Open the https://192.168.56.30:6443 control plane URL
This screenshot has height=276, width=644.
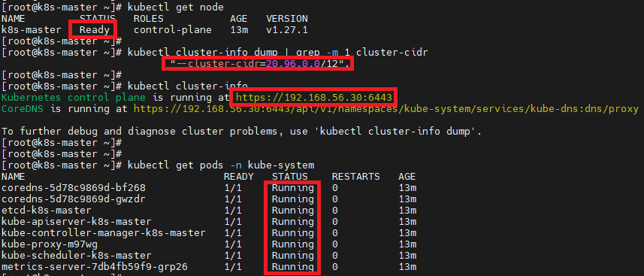(314, 98)
